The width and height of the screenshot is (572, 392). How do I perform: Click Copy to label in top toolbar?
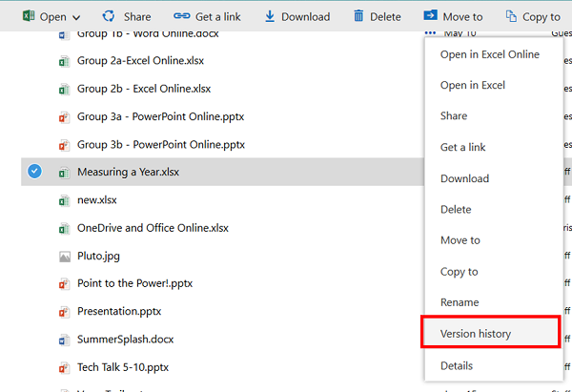(x=541, y=17)
